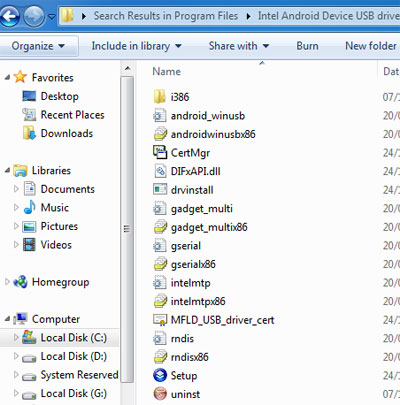Select the gserial file icon

(x=160, y=246)
